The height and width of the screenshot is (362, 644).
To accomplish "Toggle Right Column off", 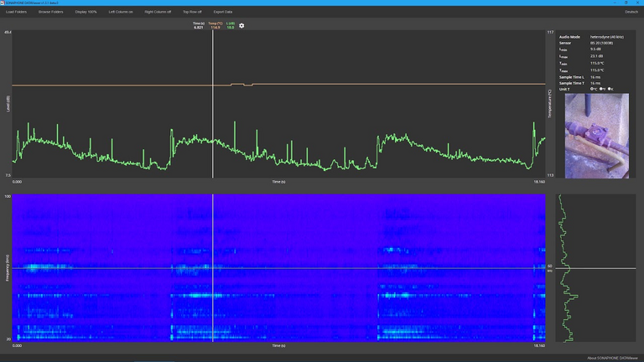I will pos(158,12).
